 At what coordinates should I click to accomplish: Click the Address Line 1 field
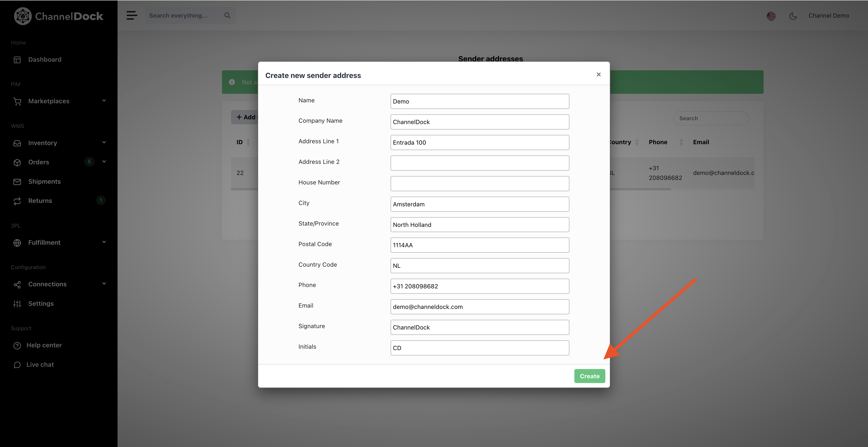[479, 143]
